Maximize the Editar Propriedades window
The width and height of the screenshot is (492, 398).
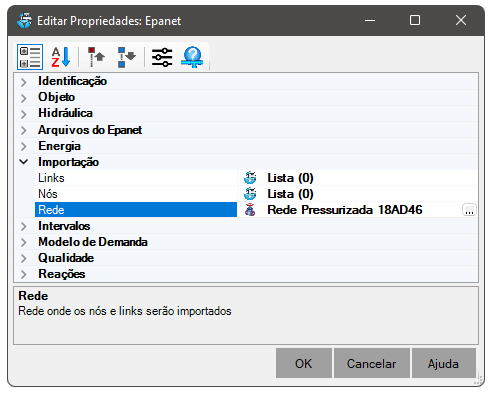click(415, 21)
